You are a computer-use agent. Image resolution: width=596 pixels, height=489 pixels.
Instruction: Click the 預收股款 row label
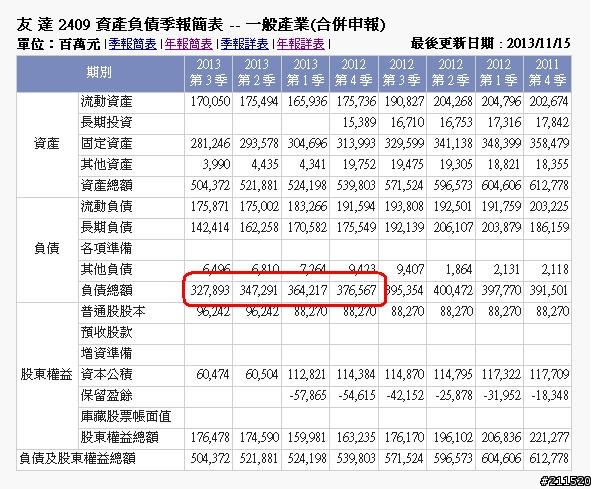(x=106, y=333)
